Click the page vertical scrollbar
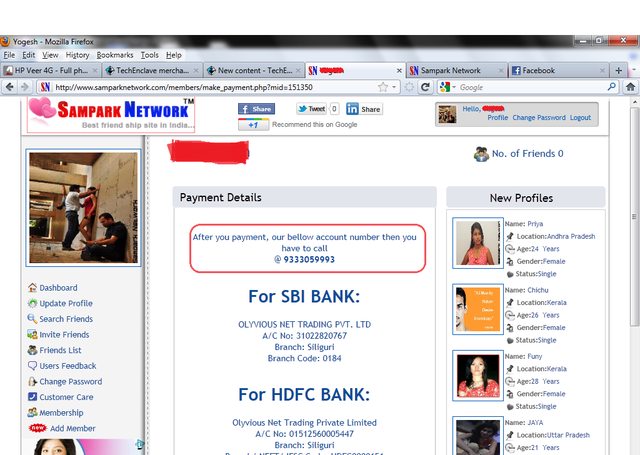 pyautogui.click(x=635, y=216)
